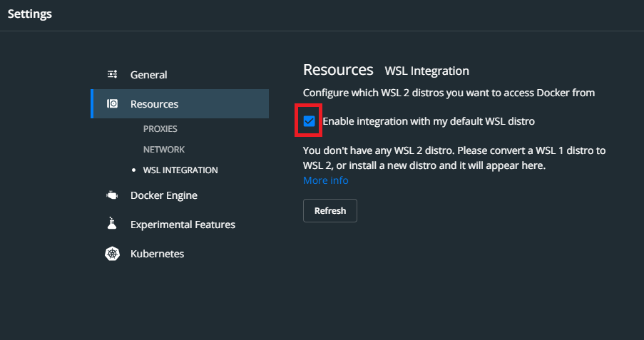Click the Resources disk icon in sidebar

112,104
